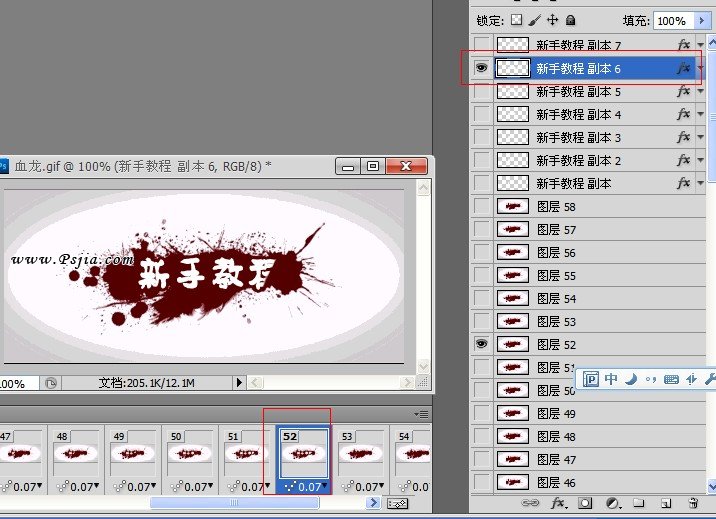The height and width of the screenshot is (519, 716).
Task: Select the 图层 57 layer
Action: [599, 229]
